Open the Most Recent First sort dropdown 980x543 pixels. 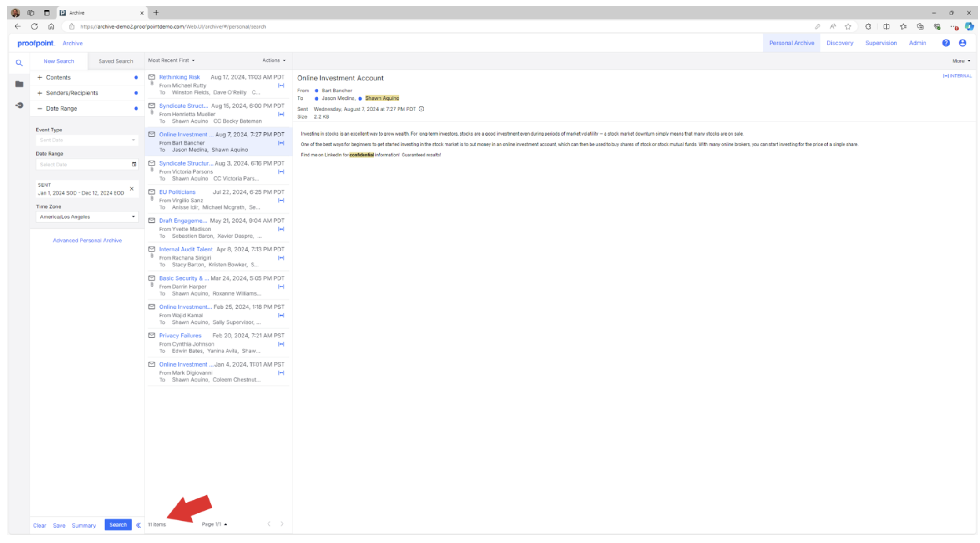(172, 60)
